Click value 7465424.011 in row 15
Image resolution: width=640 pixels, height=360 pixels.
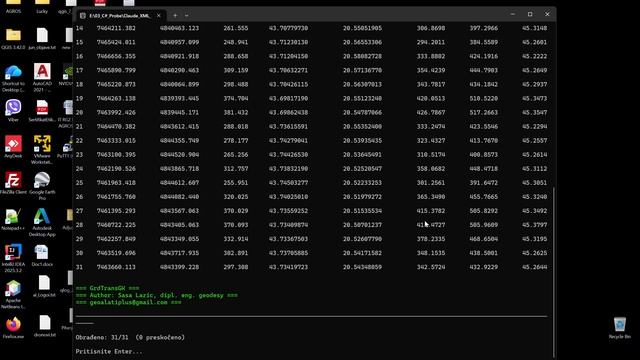(116, 42)
